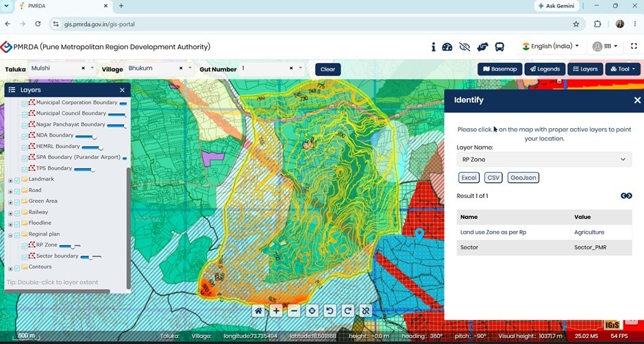Open the info icon in header
The height and width of the screenshot is (344, 644).
(x=433, y=47)
